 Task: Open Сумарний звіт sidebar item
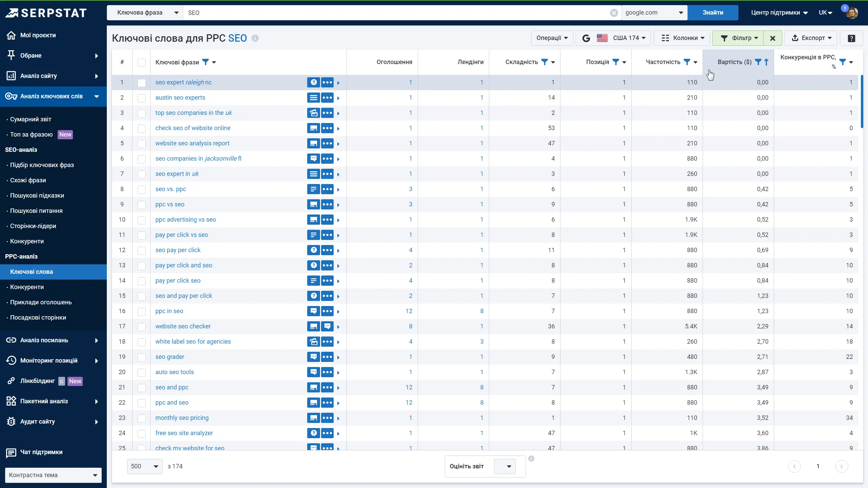31,119
